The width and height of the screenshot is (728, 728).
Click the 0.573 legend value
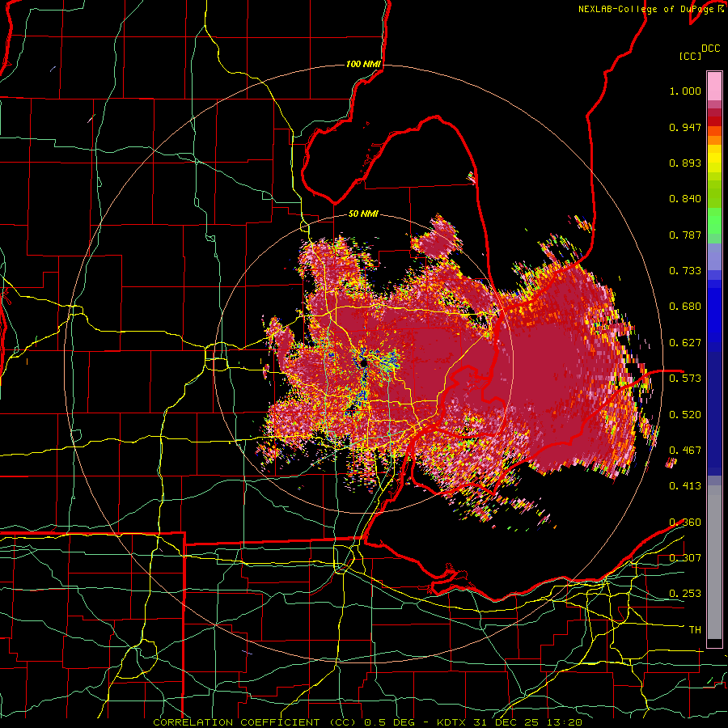685,379
